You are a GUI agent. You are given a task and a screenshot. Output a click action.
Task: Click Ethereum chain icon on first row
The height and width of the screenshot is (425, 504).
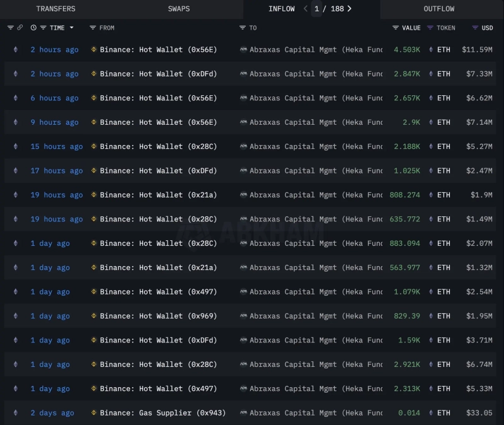click(16, 50)
